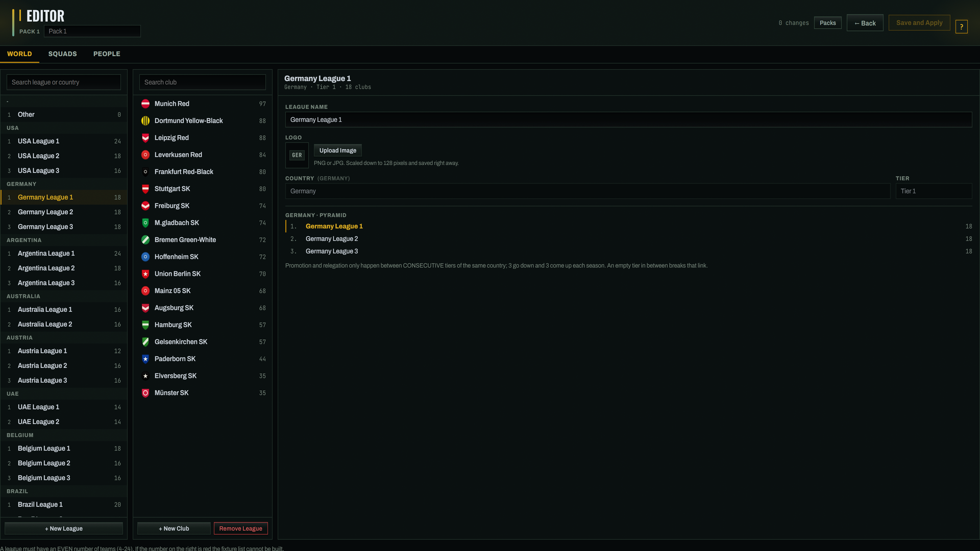Click the Leipzig Red shield crest
This screenshot has width=980, height=551.
pyautogui.click(x=145, y=138)
